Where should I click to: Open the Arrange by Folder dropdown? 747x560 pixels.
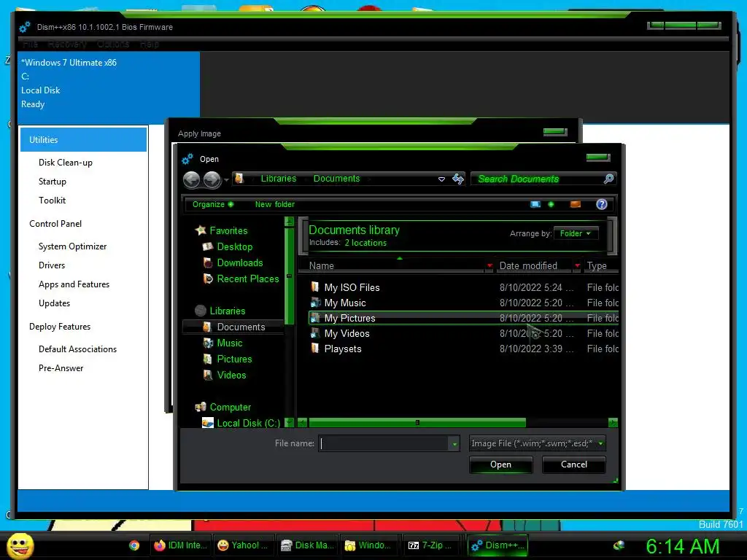click(576, 233)
